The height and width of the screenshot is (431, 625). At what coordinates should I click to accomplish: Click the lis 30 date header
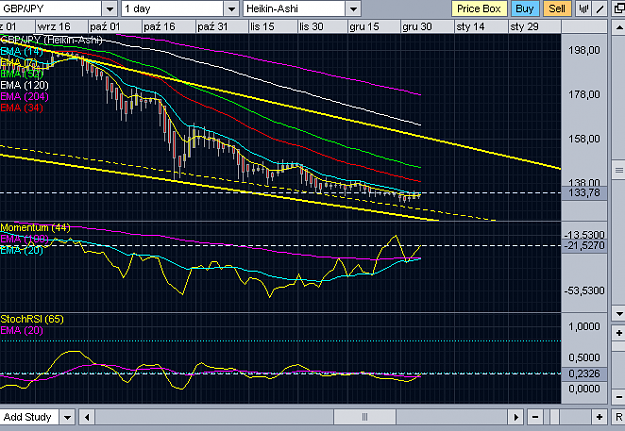pyautogui.click(x=322, y=27)
